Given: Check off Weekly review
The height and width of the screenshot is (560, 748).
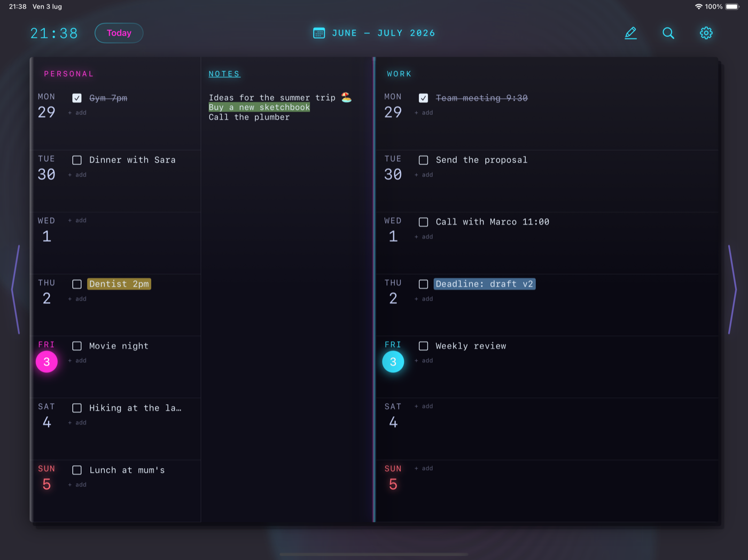Looking at the screenshot, I should pos(423,346).
